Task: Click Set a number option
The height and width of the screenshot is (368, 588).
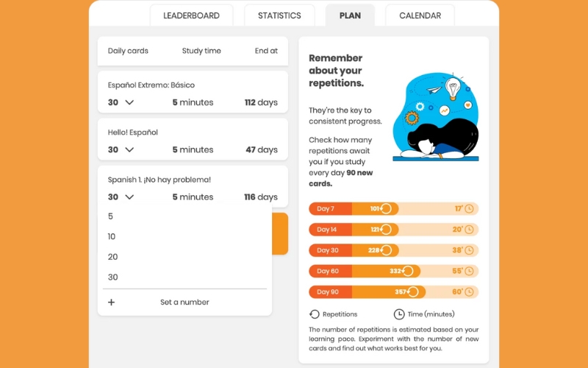Action: click(x=184, y=302)
